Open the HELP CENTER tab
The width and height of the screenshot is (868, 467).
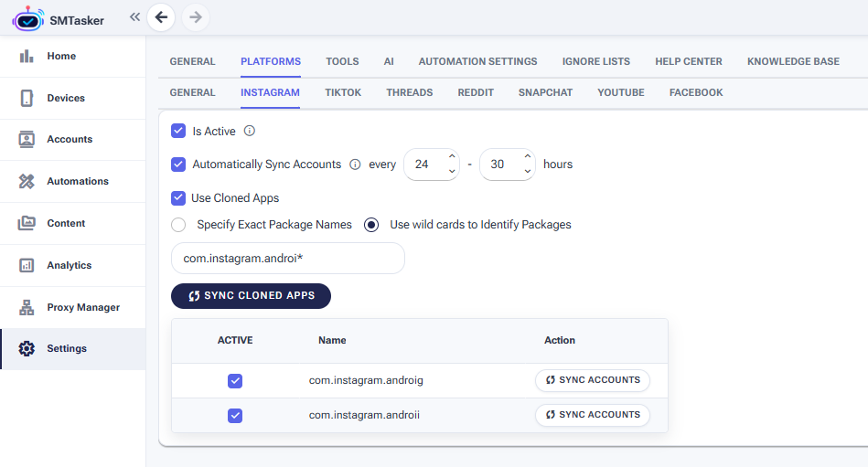click(x=689, y=61)
